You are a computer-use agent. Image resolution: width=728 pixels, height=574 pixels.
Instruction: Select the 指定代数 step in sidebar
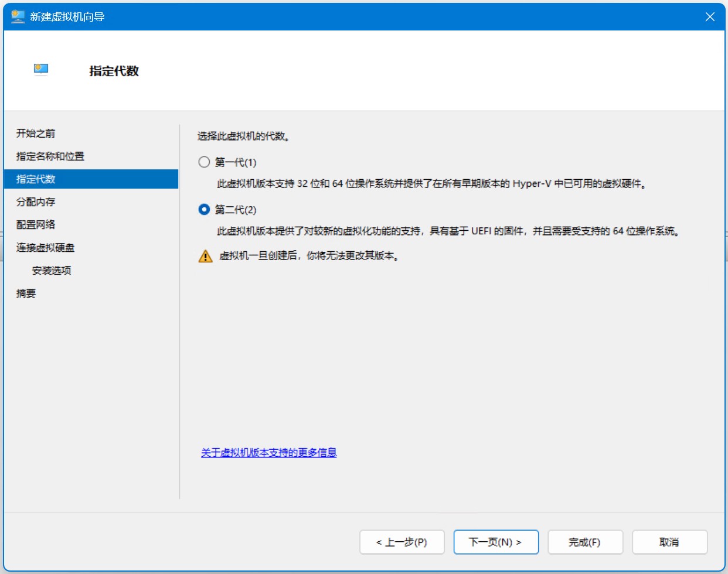coord(91,179)
